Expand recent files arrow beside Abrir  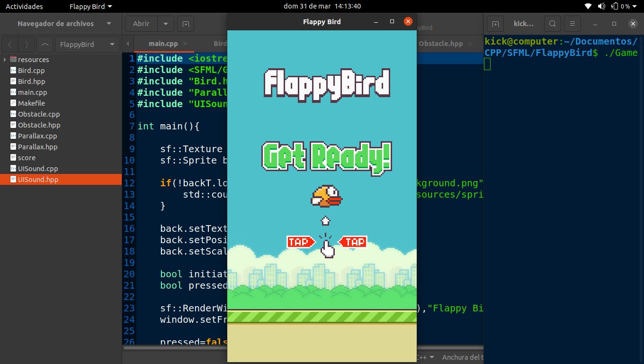(x=165, y=24)
